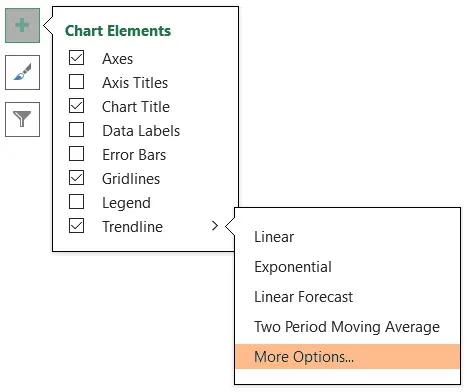
Task: Open More Options for trendline
Action: coord(347,357)
